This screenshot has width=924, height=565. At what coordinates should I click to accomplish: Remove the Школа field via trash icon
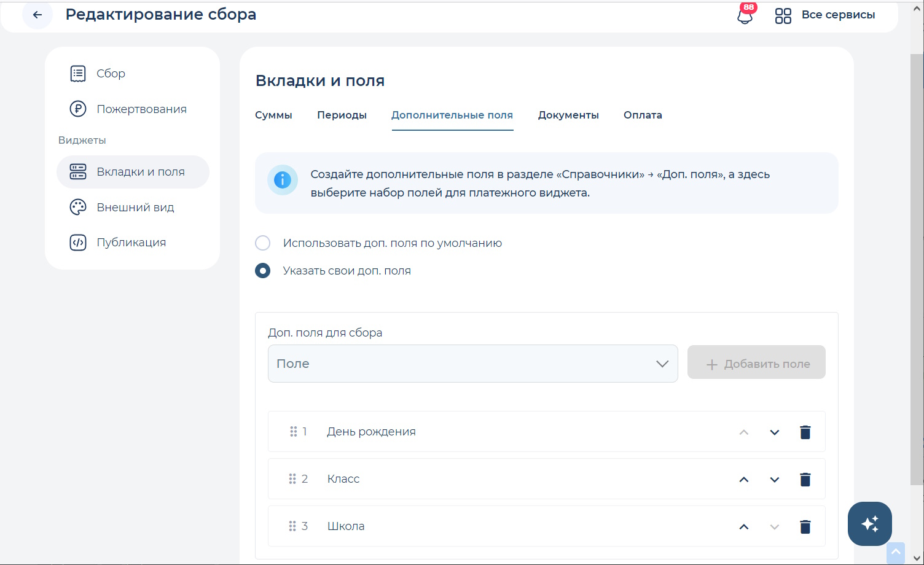(x=805, y=527)
